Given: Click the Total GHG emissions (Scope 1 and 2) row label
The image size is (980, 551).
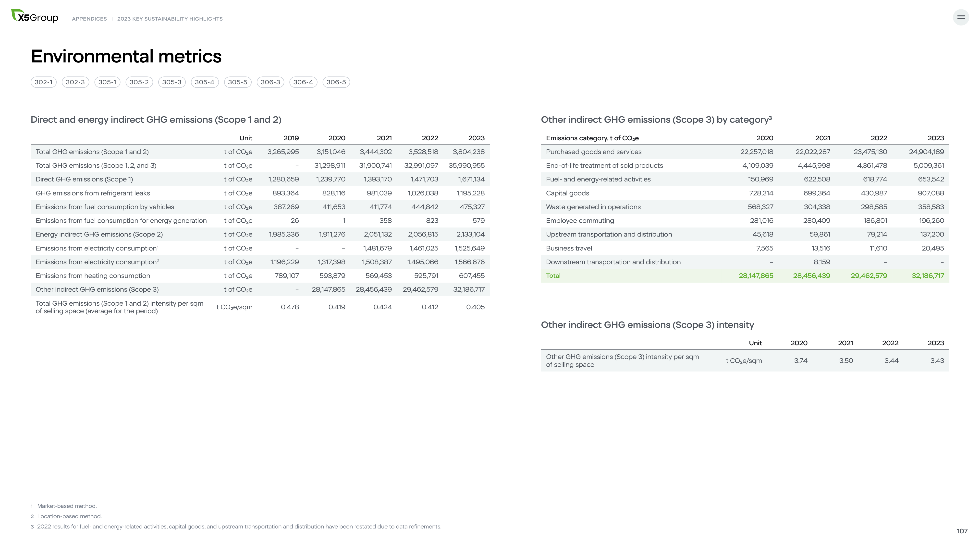Looking at the screenshot, I should pyautogui.click(x=92, y=152).
